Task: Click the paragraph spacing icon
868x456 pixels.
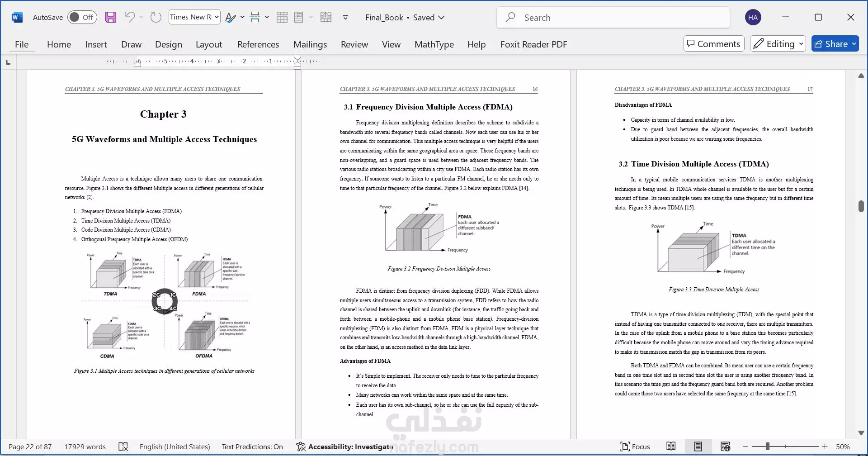Action: (255, 17)
